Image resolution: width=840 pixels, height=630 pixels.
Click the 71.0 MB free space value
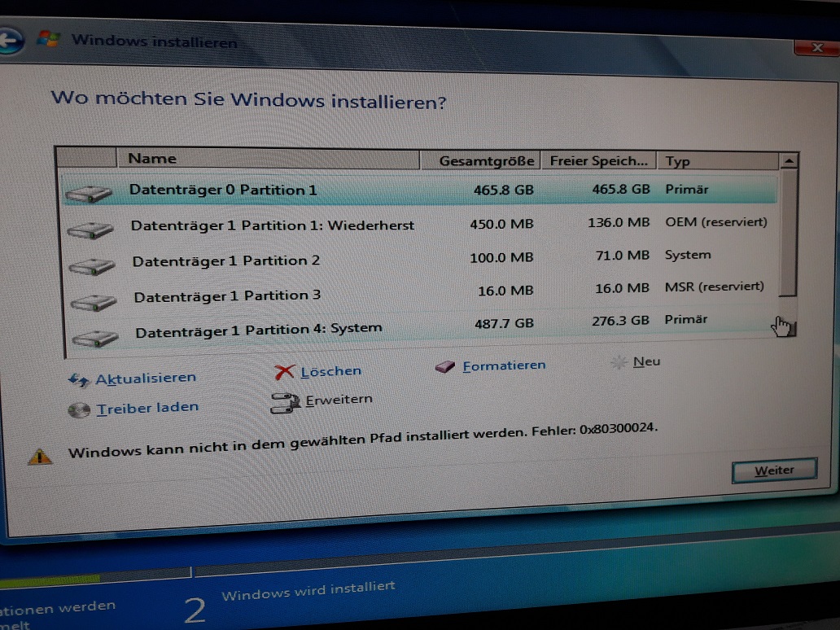click(623, 256)
